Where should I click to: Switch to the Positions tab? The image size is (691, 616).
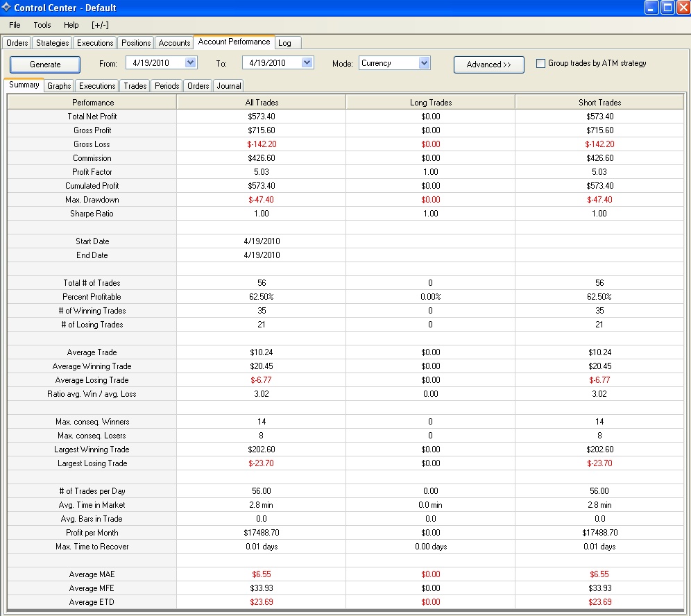coord(136,43)
